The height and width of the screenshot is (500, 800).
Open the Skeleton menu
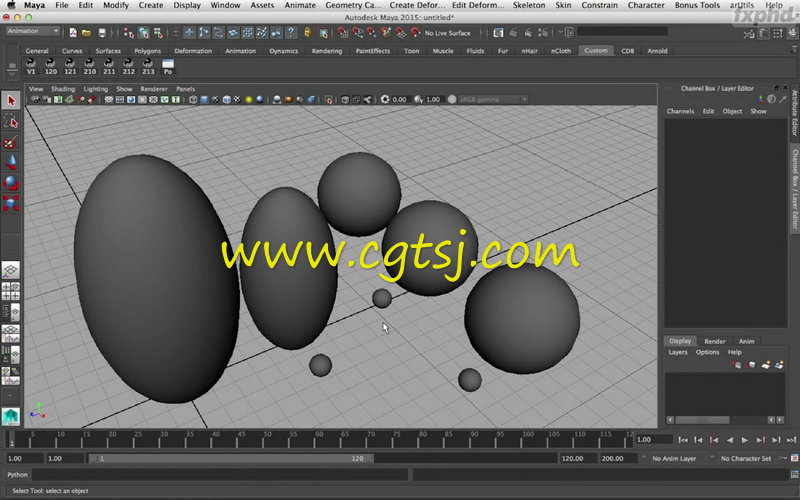click(x=529, y=5)
